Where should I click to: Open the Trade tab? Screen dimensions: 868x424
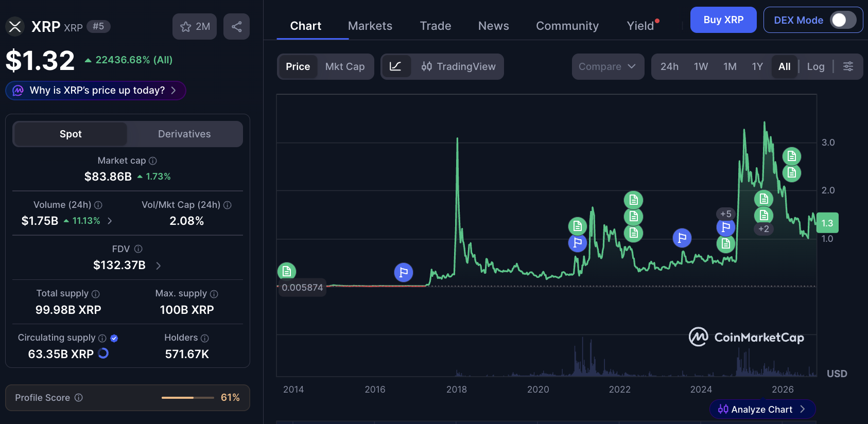click(x=436, y=26)
